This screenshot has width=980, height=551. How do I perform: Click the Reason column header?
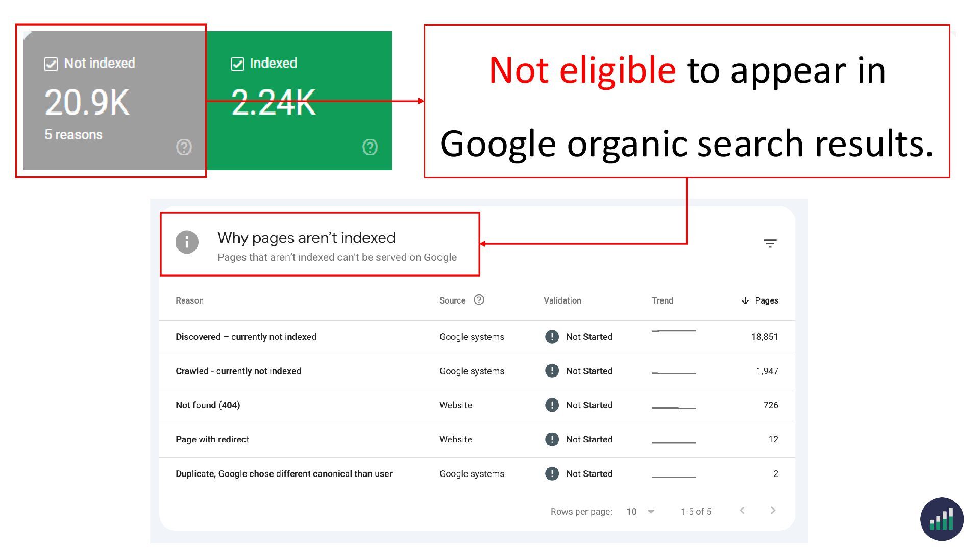[189, 300]
